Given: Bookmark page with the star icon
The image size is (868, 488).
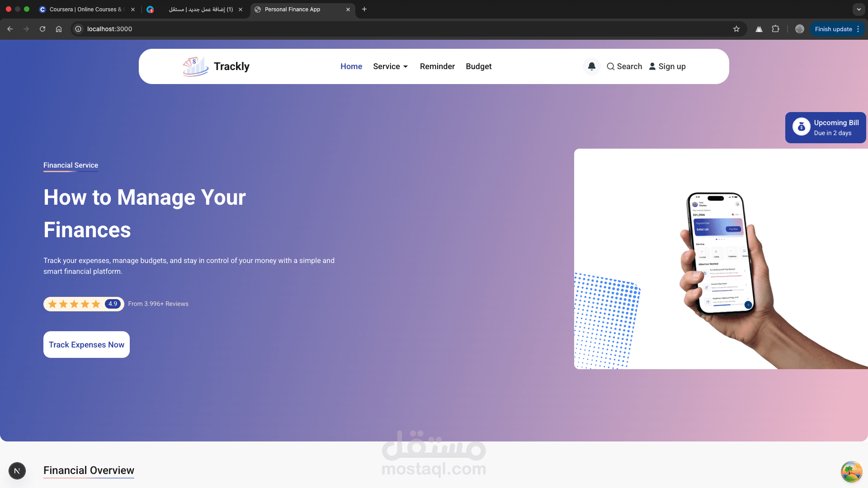Looking at the screenshot, I should click(x=736, y=29).
